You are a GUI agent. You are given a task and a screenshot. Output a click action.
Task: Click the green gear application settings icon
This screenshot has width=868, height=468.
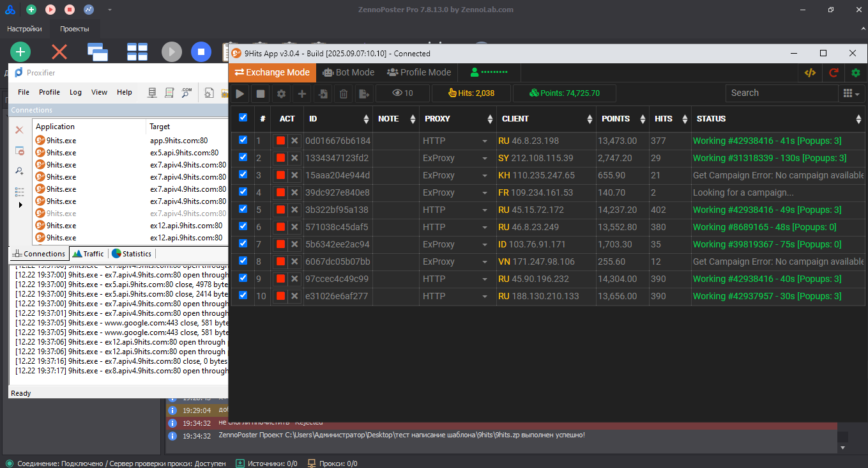[x=856, y=73]
